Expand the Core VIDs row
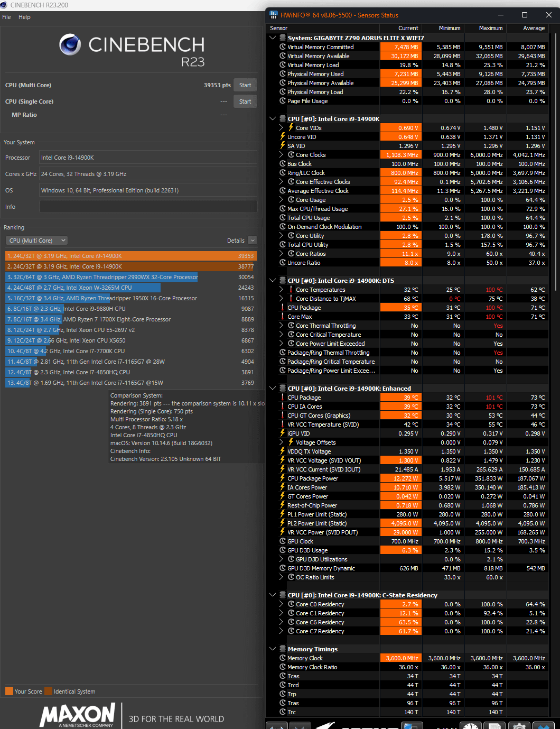 tap(282, 128)
